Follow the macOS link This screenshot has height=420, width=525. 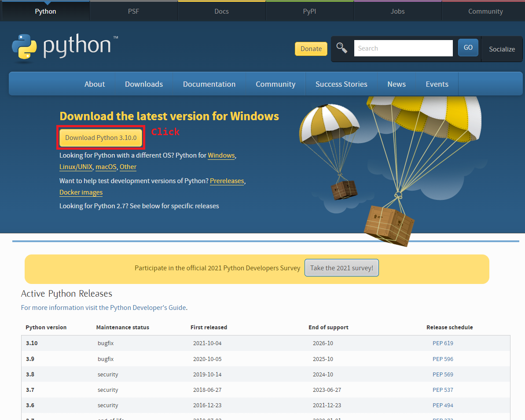pos(106,167)
